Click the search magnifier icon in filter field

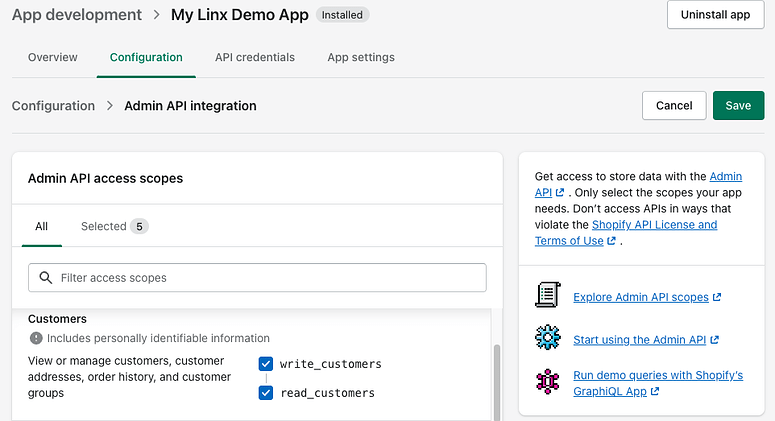45,278
